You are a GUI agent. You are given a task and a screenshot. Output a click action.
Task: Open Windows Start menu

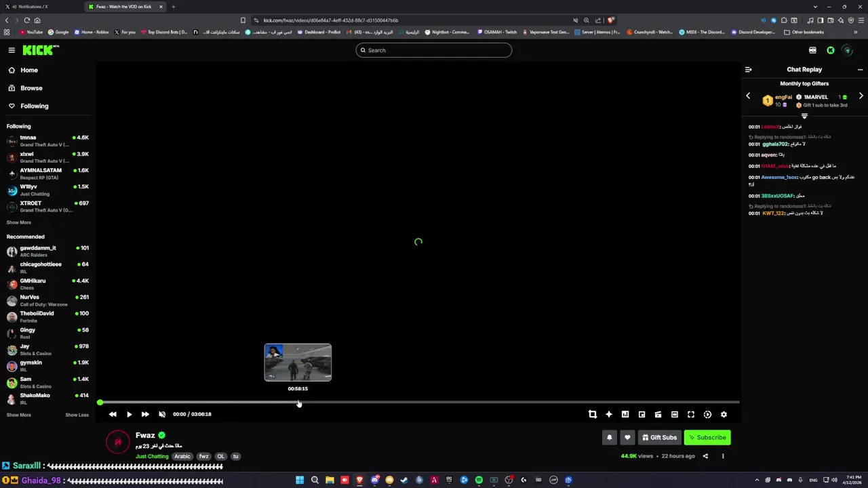(x=300, y=480)
